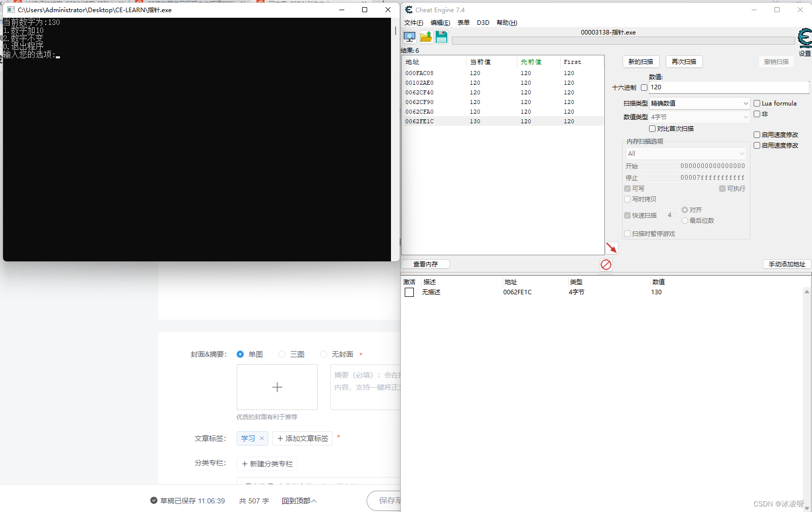Select result row 0062CFA0
This screenshot has width=812, height=512.
(503, 112)
